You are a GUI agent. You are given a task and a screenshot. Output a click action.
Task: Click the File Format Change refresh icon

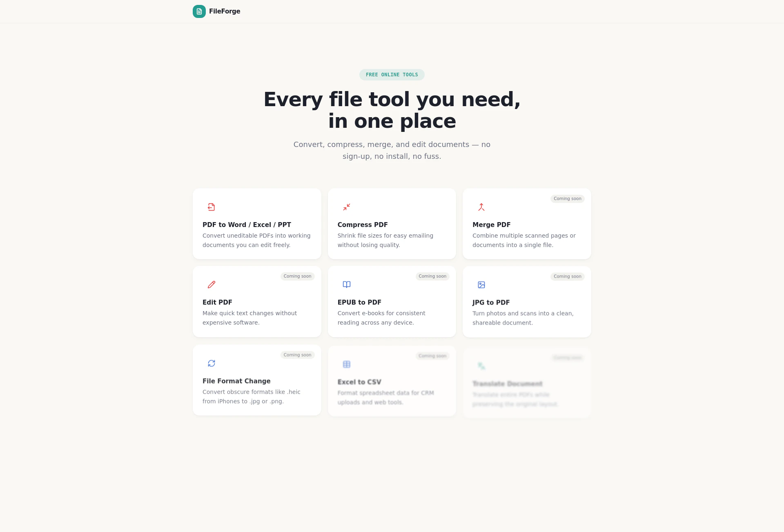[x=211, y=363]
